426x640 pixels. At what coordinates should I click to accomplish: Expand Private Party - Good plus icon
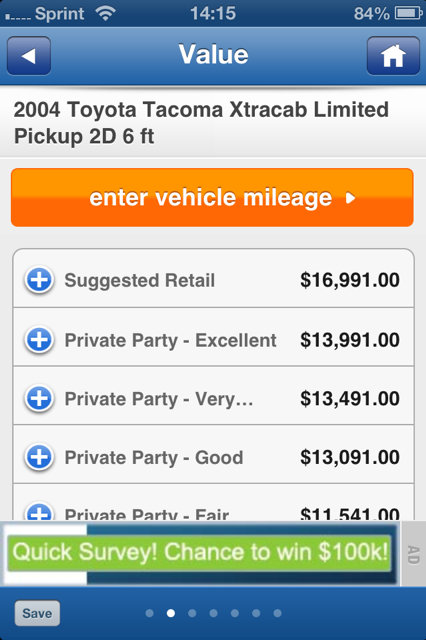39,457
